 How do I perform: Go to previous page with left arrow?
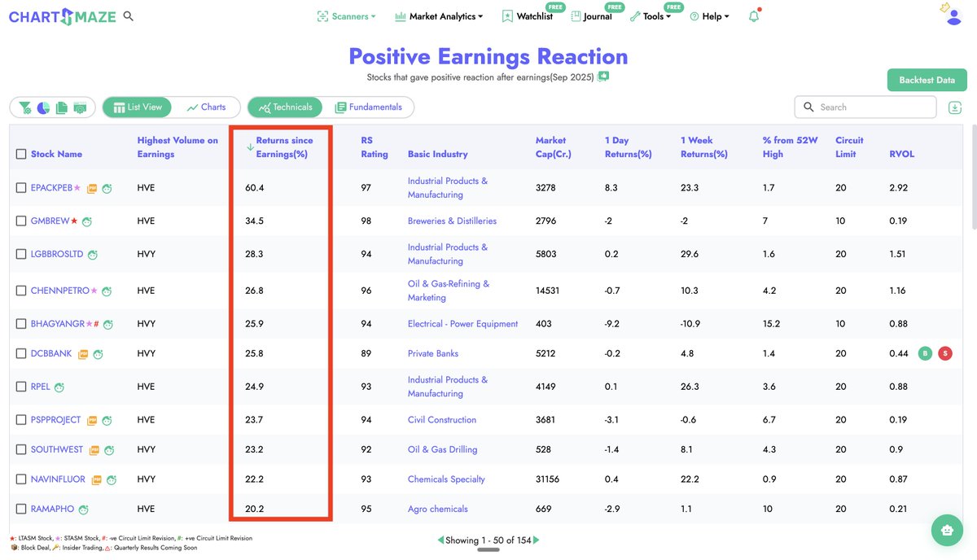(x=440, y=540)
